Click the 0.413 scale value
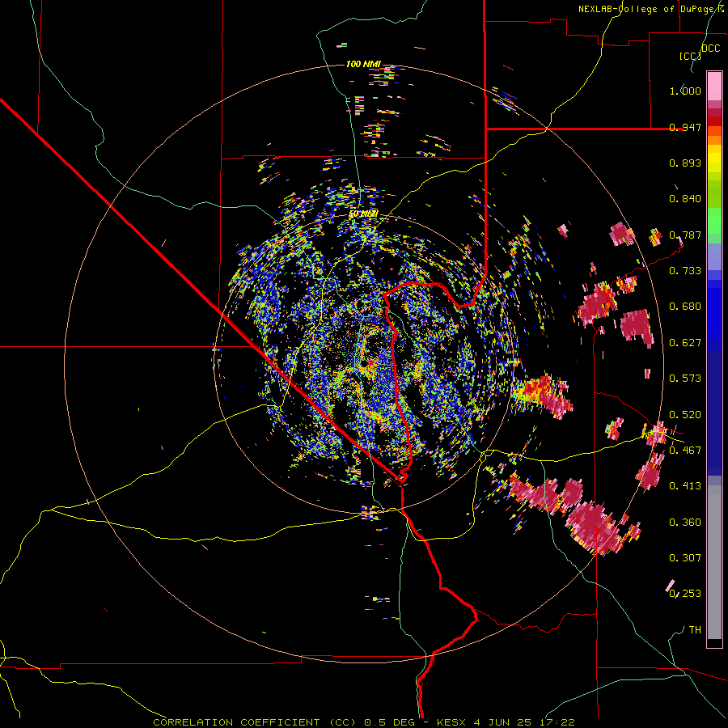 tap(685, 486)
